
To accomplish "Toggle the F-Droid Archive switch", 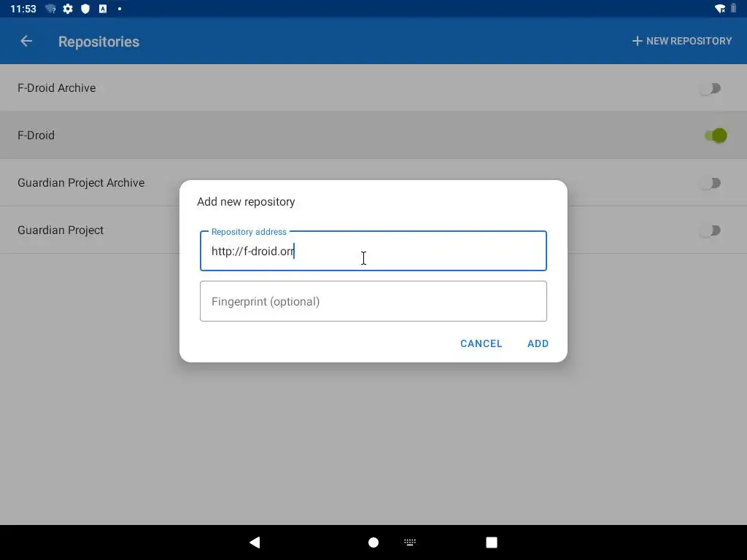I will coord(711,88).
